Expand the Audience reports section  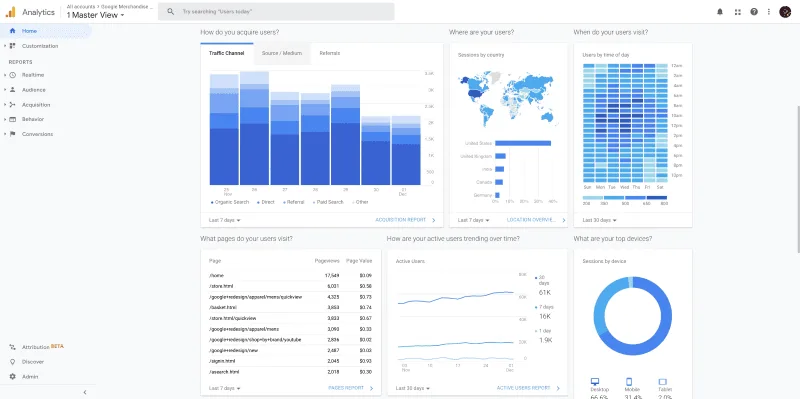click(5, 90)
